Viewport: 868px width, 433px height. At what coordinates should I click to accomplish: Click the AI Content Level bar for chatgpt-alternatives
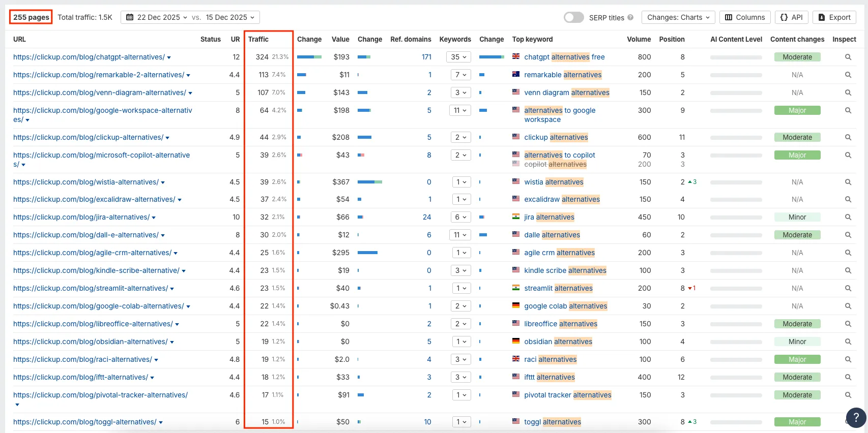pyautogui.click(x=736, y=57)
